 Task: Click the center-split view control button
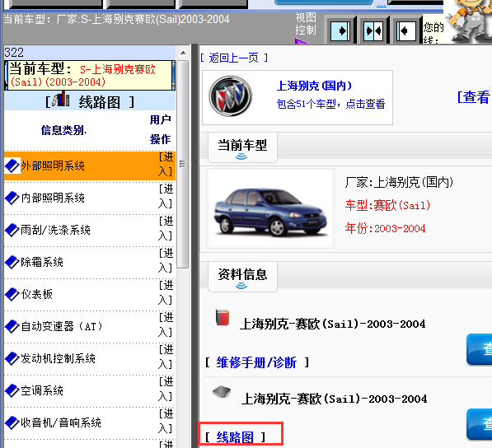(373, 30)
